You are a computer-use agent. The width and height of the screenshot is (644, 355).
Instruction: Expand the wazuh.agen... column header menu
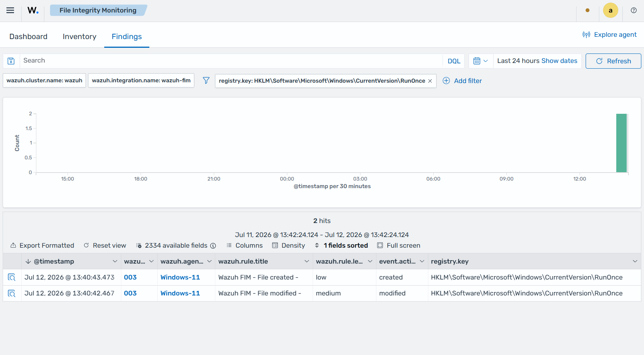point(209,261)
